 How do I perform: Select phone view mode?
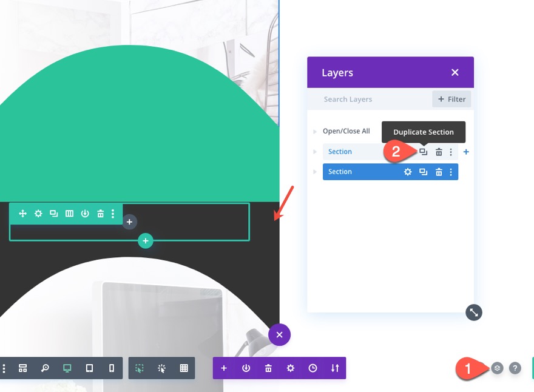coord(112,368)
